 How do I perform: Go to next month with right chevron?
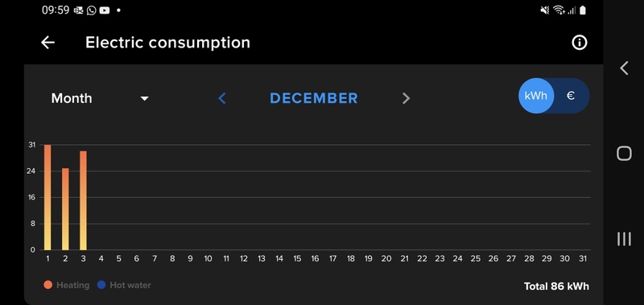tap(406, 98)
